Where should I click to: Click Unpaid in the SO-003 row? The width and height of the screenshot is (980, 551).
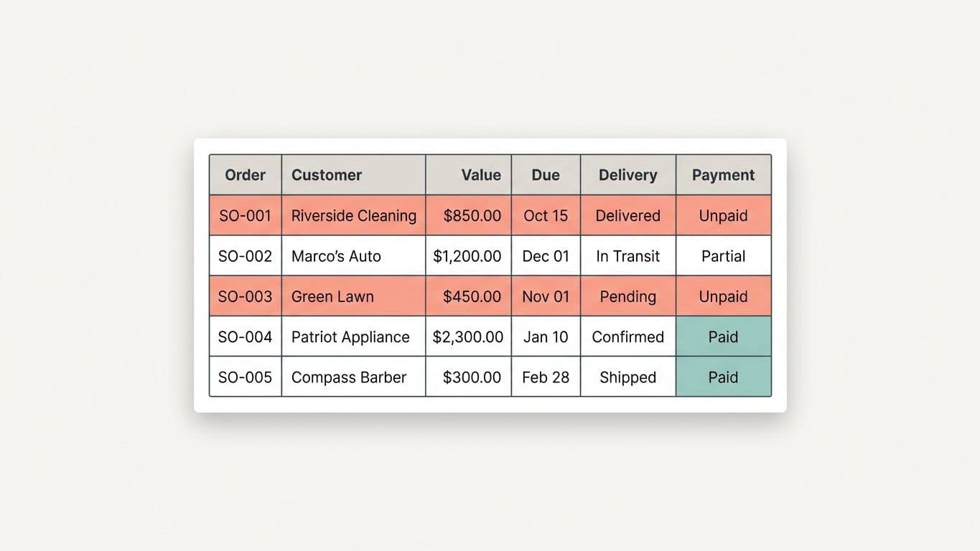724,296
